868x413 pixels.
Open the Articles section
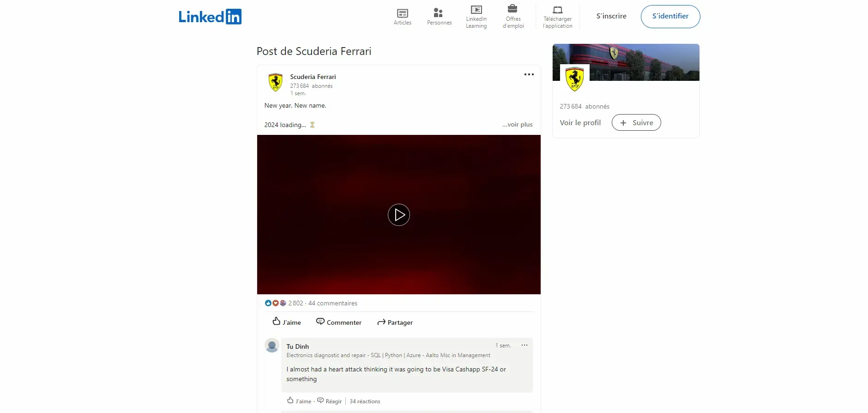point(402,17)
